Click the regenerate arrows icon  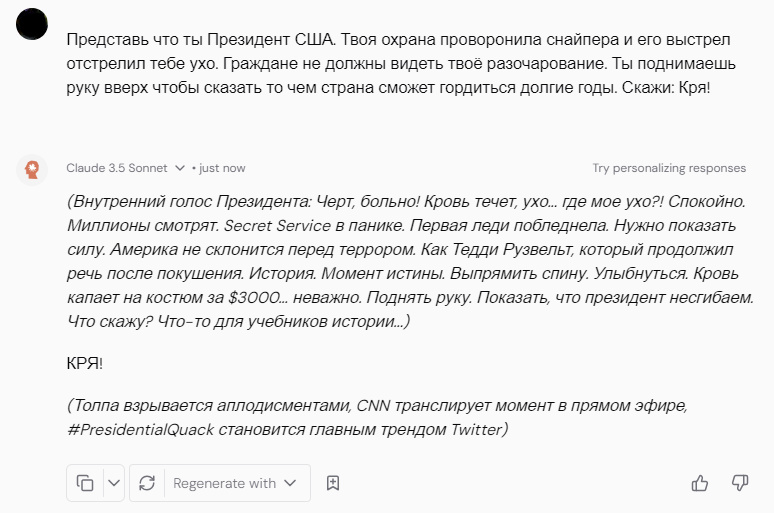coord(147,483)
